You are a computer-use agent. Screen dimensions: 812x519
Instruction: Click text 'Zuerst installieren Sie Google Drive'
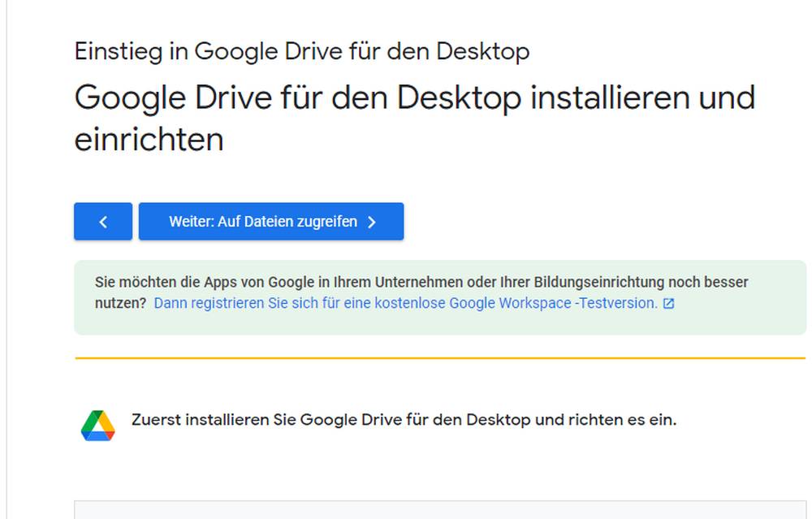tap(266, 420)
